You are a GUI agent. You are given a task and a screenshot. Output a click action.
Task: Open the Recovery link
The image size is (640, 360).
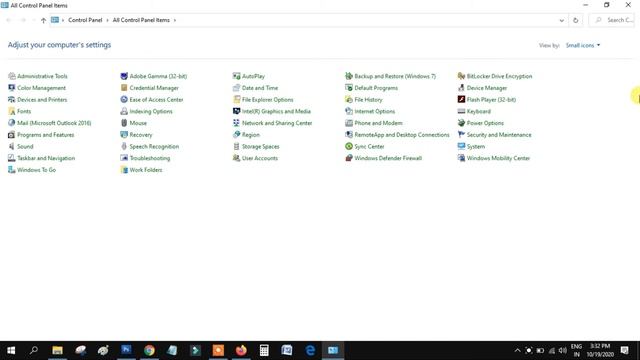(141, 135)
